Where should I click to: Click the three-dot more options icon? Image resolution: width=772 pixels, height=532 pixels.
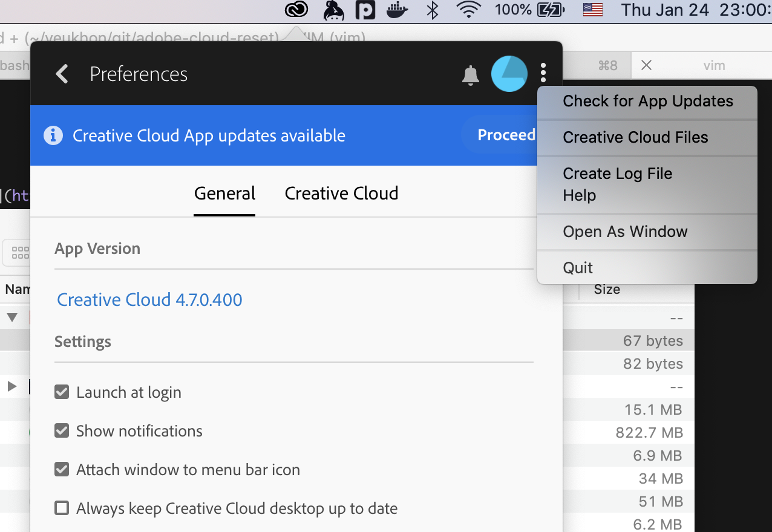(x=543, y=73)
